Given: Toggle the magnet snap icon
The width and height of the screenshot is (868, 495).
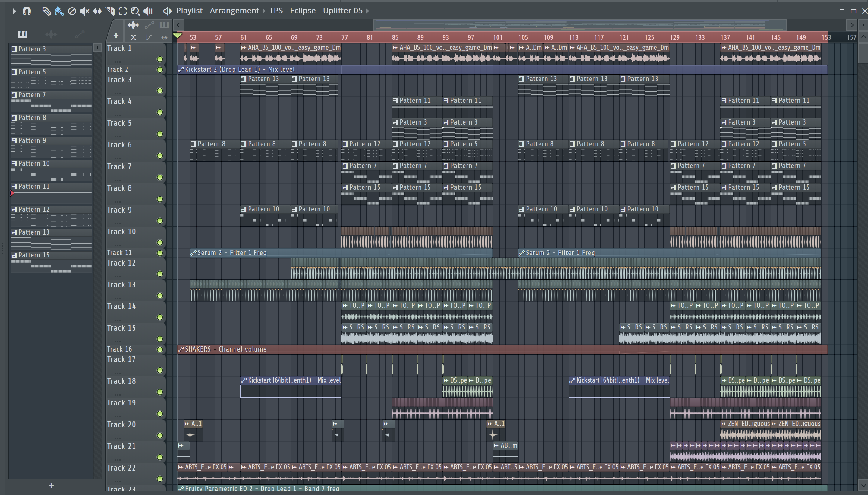Looking at the screenshot, I should pyautogui.click(x=27, y=11).
